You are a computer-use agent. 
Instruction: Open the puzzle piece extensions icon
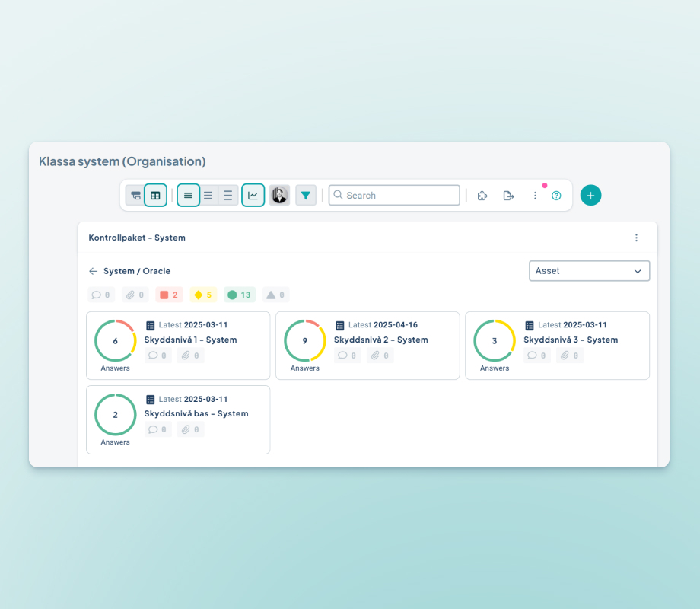482,196
